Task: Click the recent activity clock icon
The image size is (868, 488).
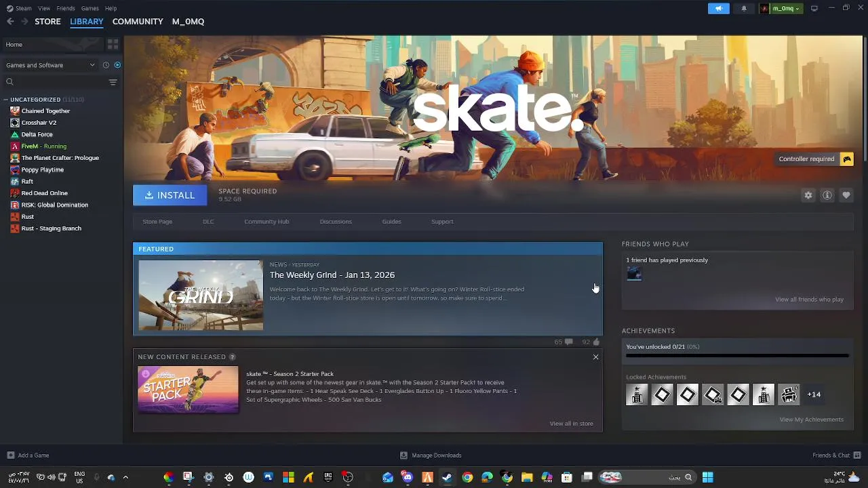Action: pos(106,65)
